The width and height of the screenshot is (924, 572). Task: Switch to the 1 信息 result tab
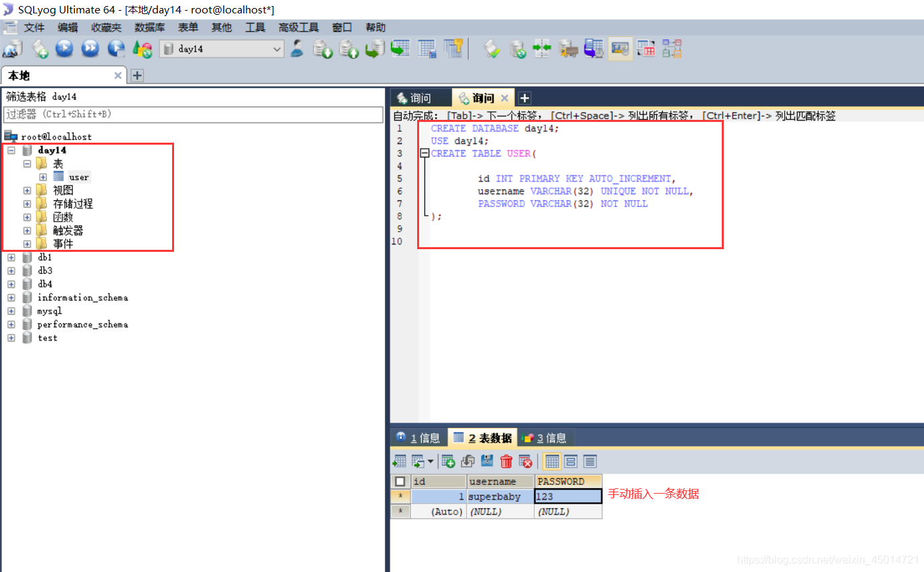point(418,438)
